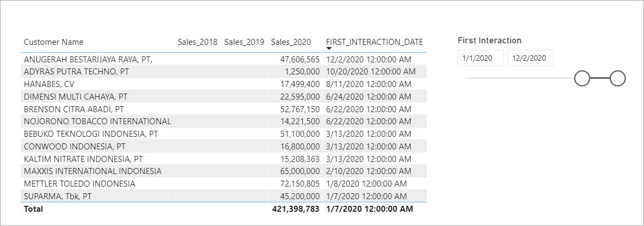Image resolution: width=644 pixels, height=226 pixels.
Task: Select DIMENSI MULTI CAHAYA, PT row
Action: tap(76, 96)
